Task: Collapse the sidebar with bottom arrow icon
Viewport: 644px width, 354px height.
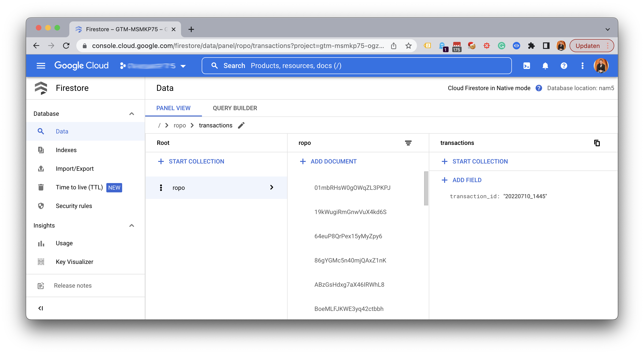Action: (40, 308)
